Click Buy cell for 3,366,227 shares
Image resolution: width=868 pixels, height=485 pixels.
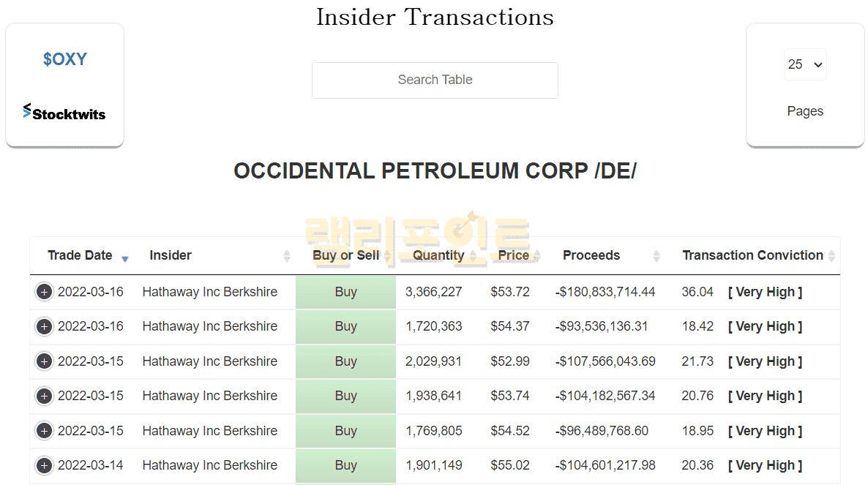(x=345, y=292)
